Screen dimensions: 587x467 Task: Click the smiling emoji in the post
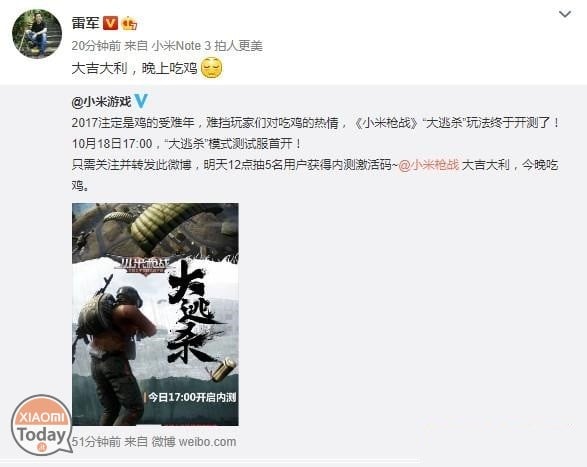tap(212, 68)
